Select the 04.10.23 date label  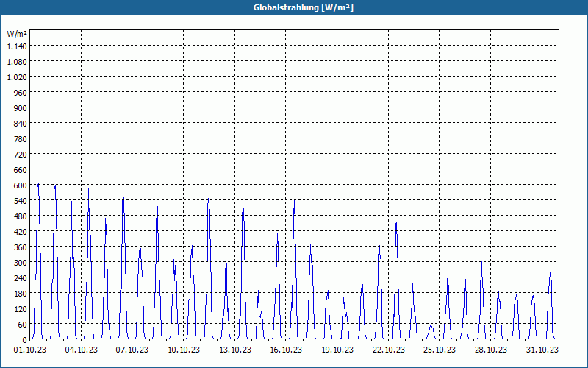(x=82, y=350)
